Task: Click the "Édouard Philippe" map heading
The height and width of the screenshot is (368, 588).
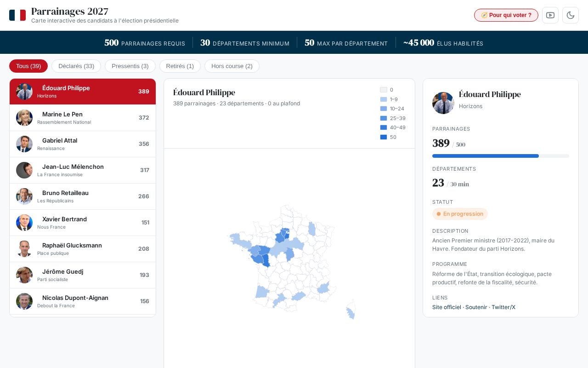Action: tap(204, 92)
